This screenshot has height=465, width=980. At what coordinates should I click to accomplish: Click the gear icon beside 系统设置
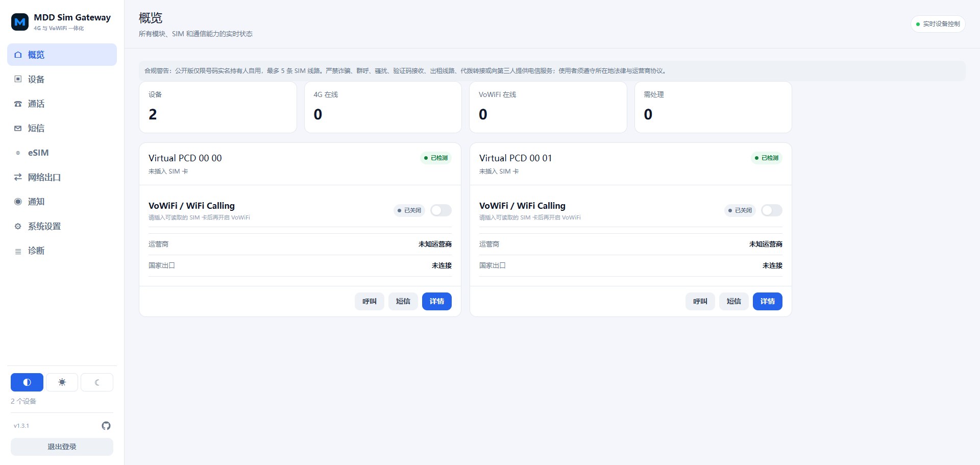[18, 226]
